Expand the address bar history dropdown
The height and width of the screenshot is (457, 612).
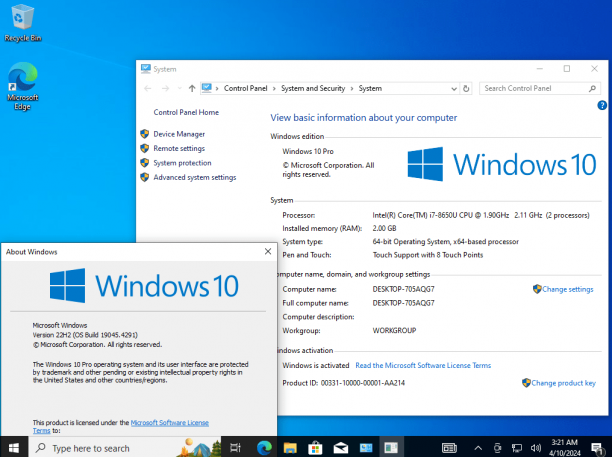point(454,89)
